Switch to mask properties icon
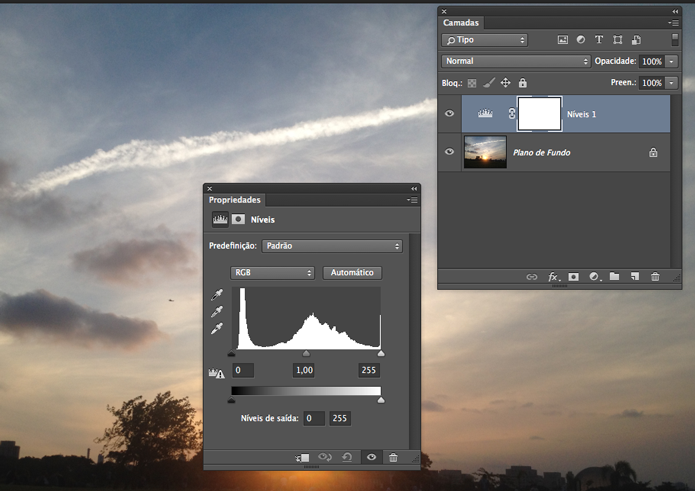This screenshot has height=491, width=695. (238, 219)
